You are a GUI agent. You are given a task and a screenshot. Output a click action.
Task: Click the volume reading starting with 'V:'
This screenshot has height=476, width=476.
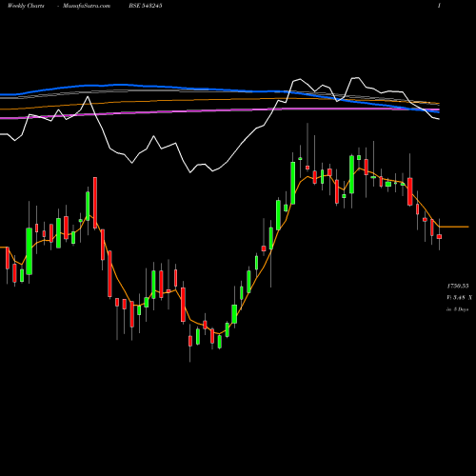[x=460, y=298]
